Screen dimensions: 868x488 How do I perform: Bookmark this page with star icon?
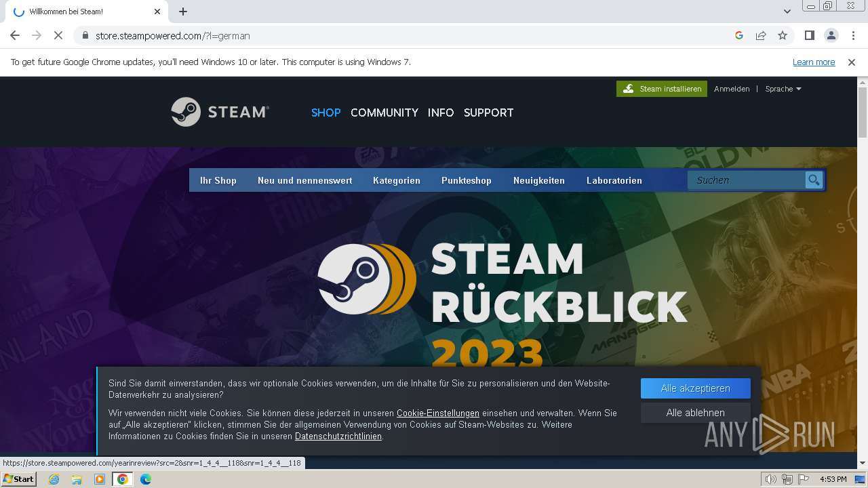coord(783,35)
